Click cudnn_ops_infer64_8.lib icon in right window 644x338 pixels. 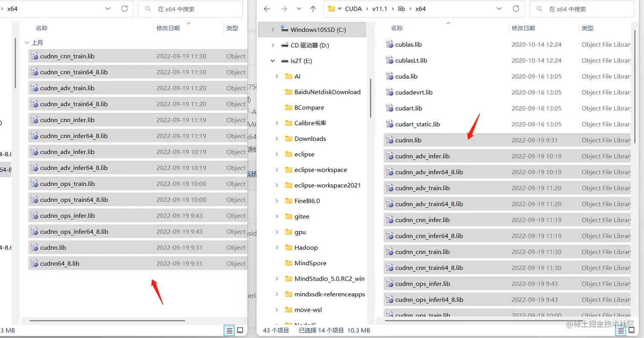[x=389, y=300]
